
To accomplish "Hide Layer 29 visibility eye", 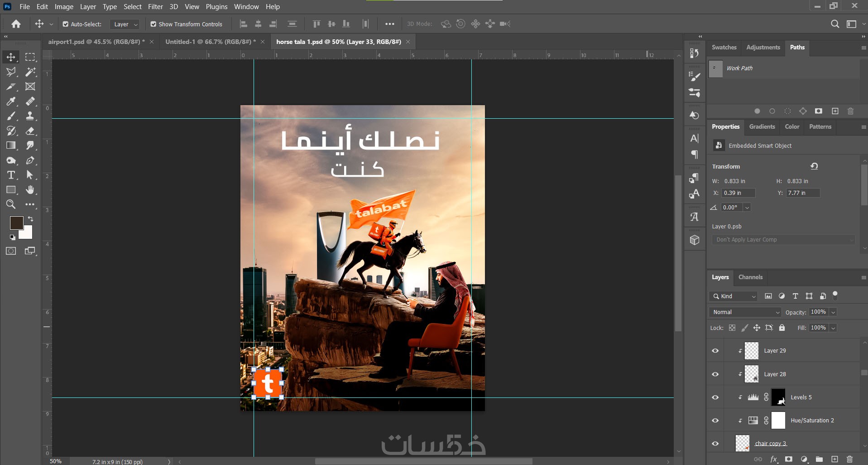I will 715,351.
